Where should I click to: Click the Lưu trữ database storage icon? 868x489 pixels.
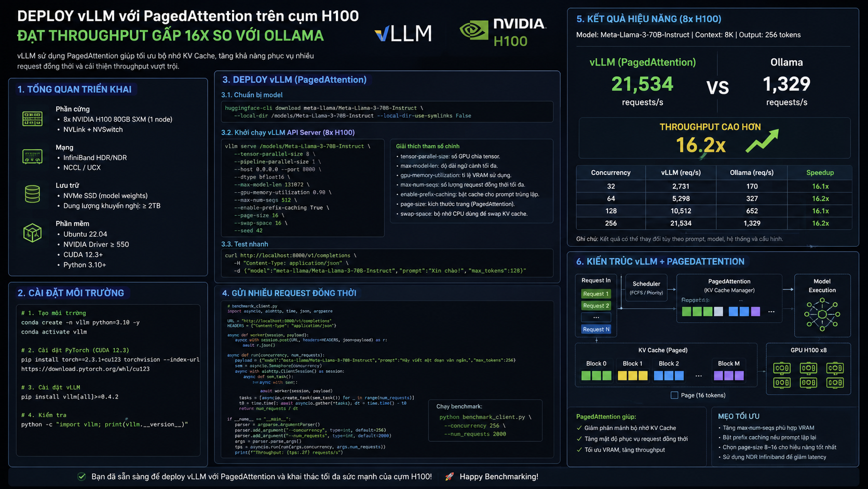(32, 194)
